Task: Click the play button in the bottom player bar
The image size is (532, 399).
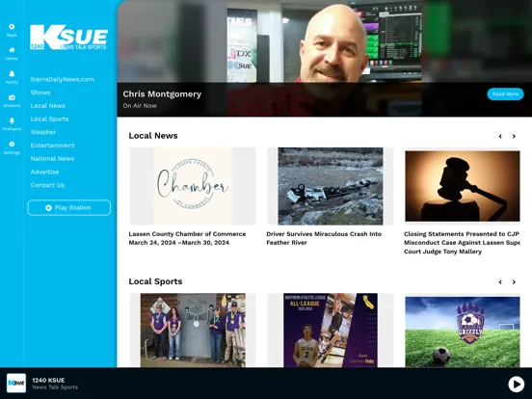Action: click(516, 384)
